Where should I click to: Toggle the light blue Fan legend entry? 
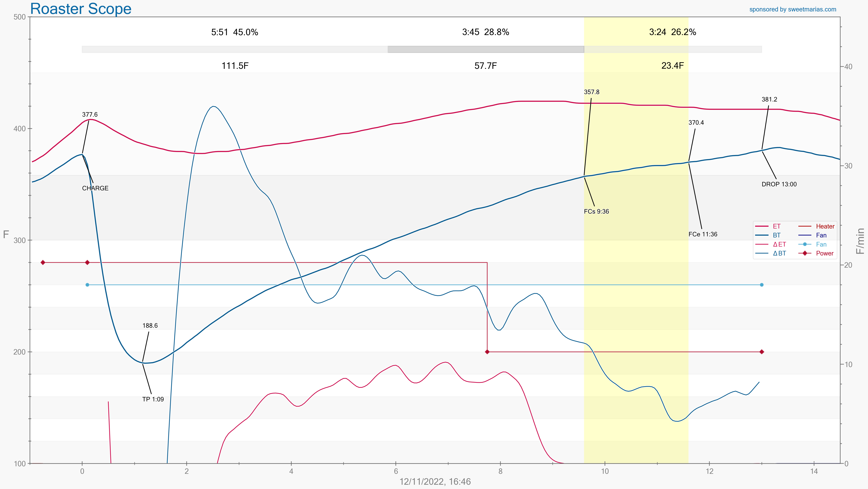[x=821, y=245]
